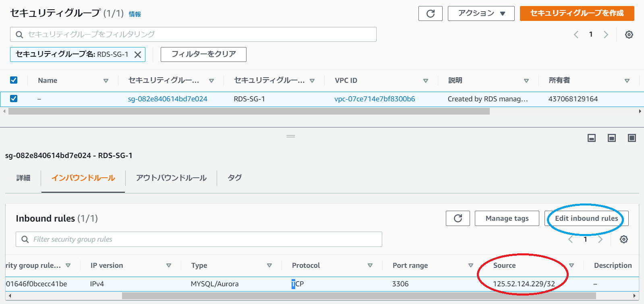The height and width of the screenshot is (304, 644).
Task: Select source value 125.52.124.229/32
Action: 524,284
